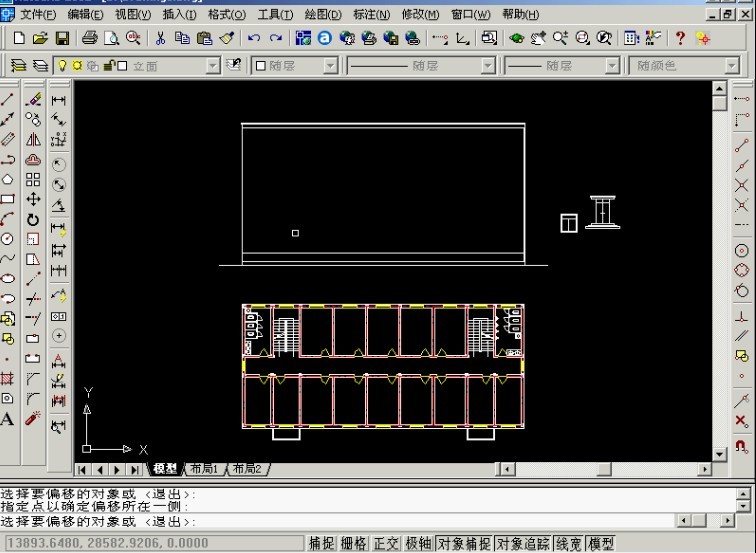Toggle 极轴 polar tracking

click(418, 543)
